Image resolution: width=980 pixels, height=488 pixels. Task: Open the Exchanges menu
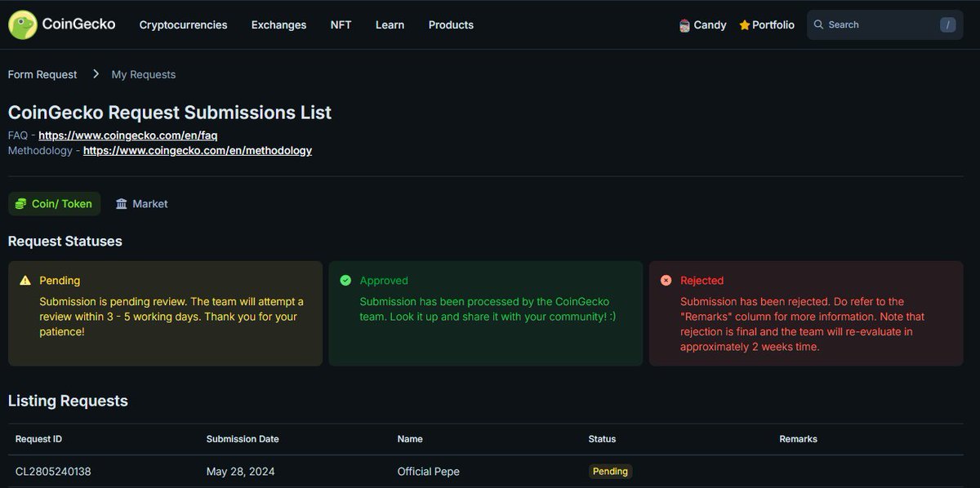click(278, 25)
